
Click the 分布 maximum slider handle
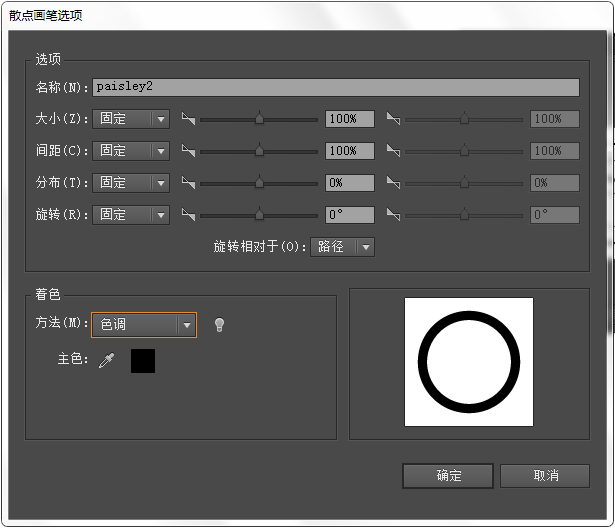(464, 182)
